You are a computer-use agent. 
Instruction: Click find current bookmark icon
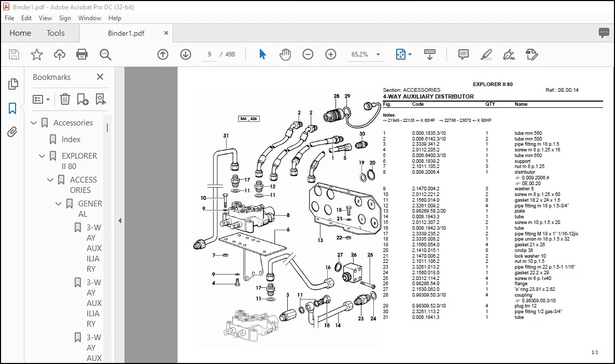[x=101, y=99]
